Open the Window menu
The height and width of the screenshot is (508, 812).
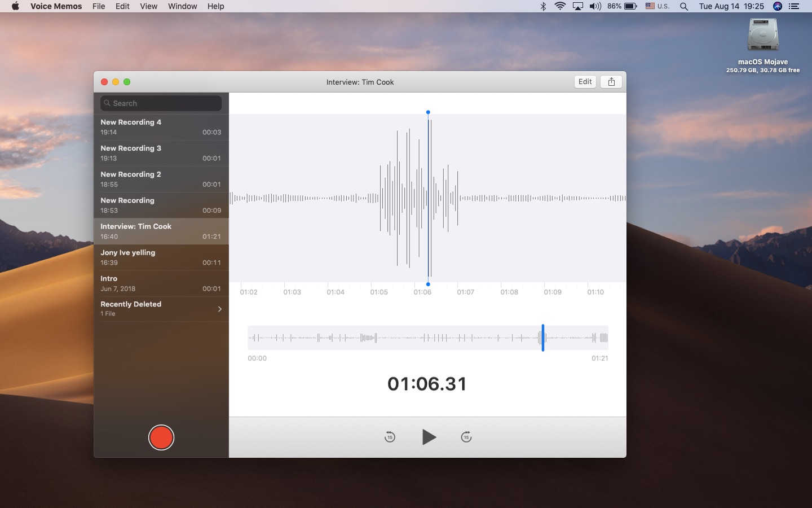point(182,6)
